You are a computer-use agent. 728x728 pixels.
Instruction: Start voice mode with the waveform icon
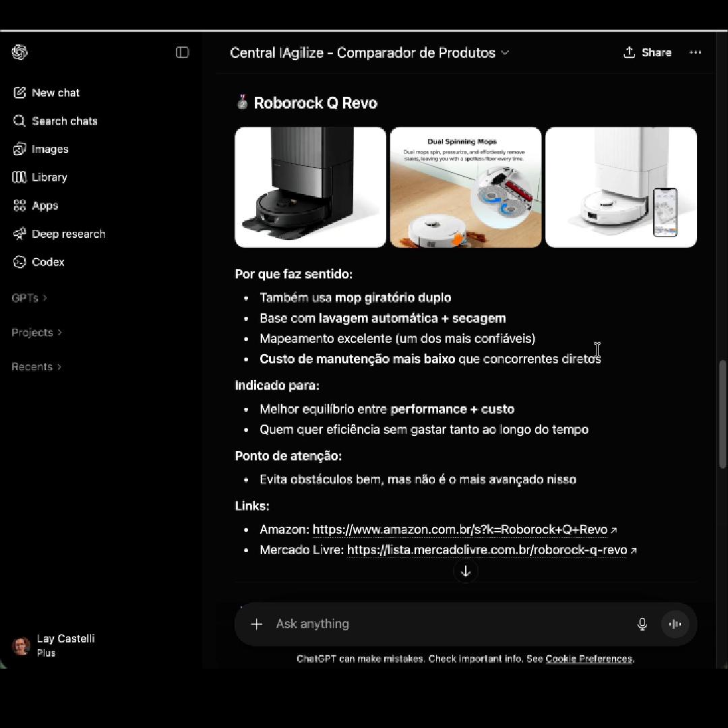[x=675, y=624]
